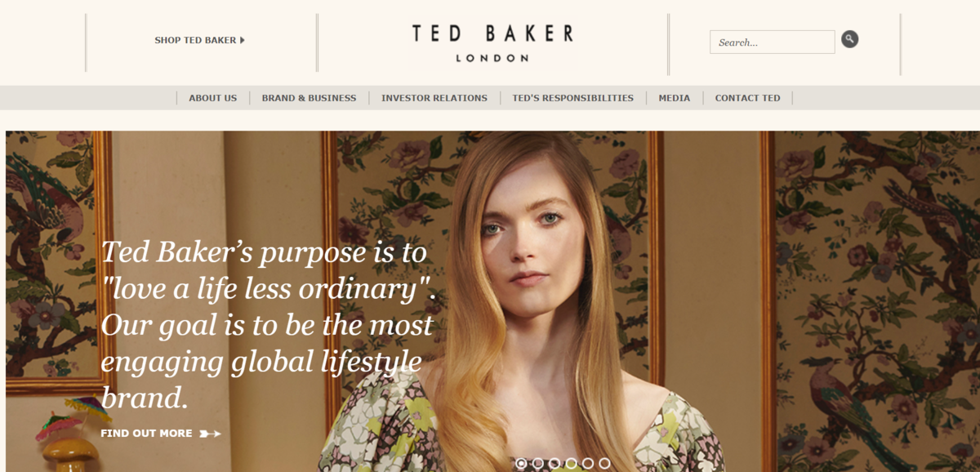Viewport: 980px width, 472px height.
Task: Open the Brand & Business menu
Action: (x=309, y=98)
